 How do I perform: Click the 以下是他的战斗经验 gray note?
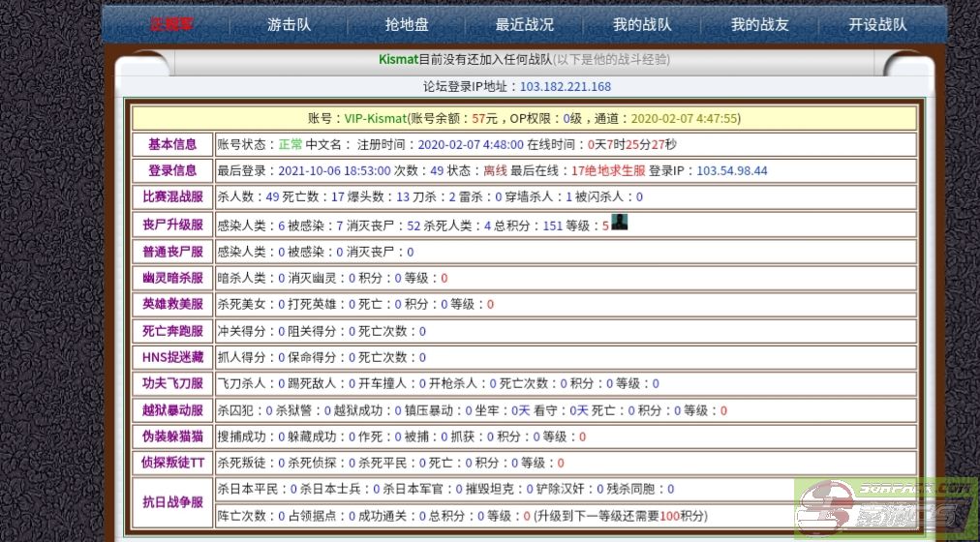coord(611,60)
